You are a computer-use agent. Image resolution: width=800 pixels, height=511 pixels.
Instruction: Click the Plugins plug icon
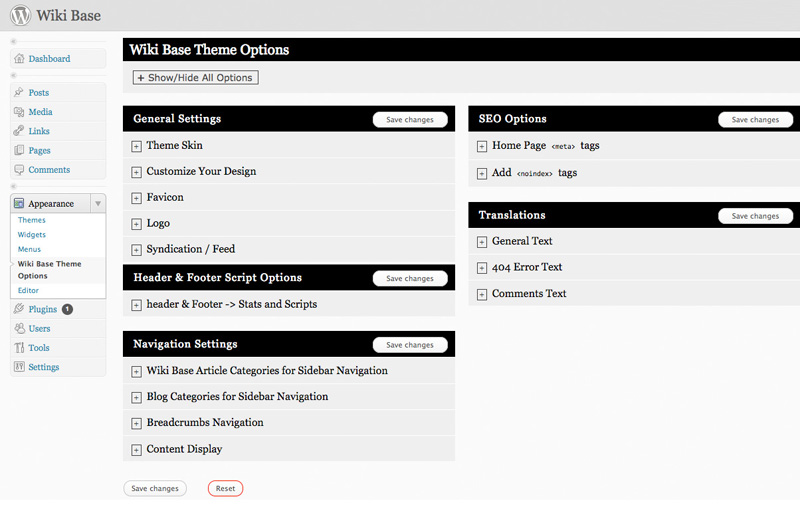pos(19,309)
